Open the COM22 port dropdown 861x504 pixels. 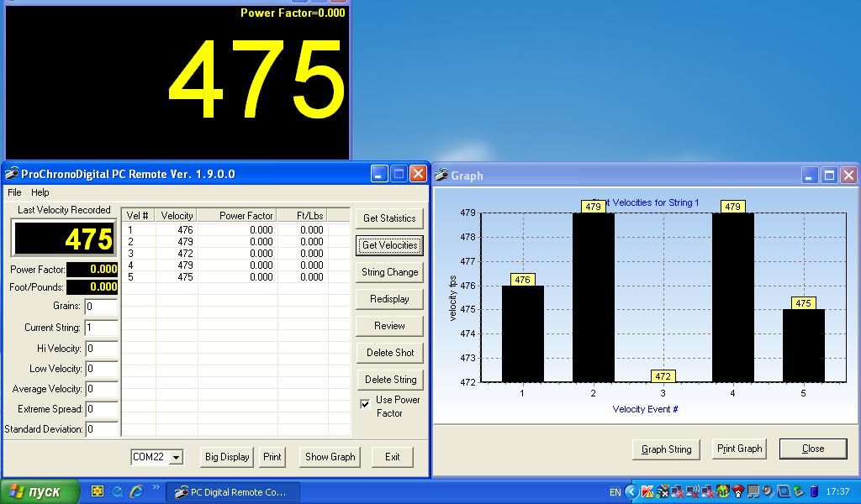click(x=176, y=457)
